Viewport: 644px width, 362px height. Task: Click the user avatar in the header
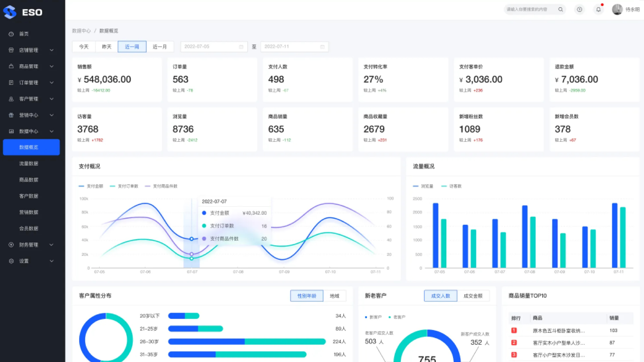617,9
